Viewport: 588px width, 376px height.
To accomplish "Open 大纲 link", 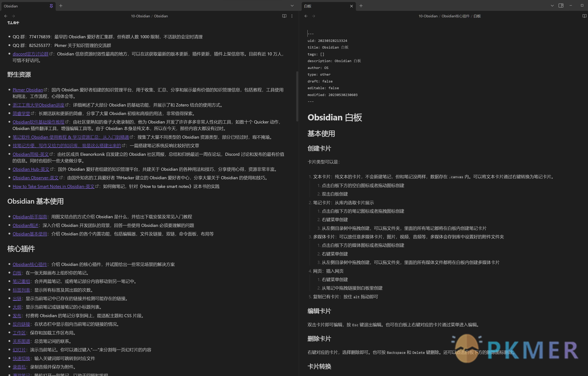I will pos(17,307).
